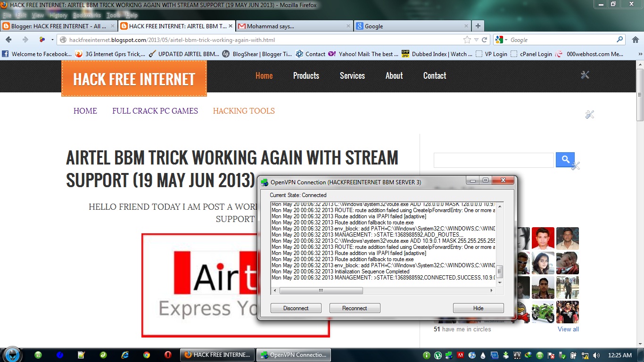Screen dimensions: 644x362
Task: Click the Disconnect button in OpenVPN
Action: pos(296,308)
